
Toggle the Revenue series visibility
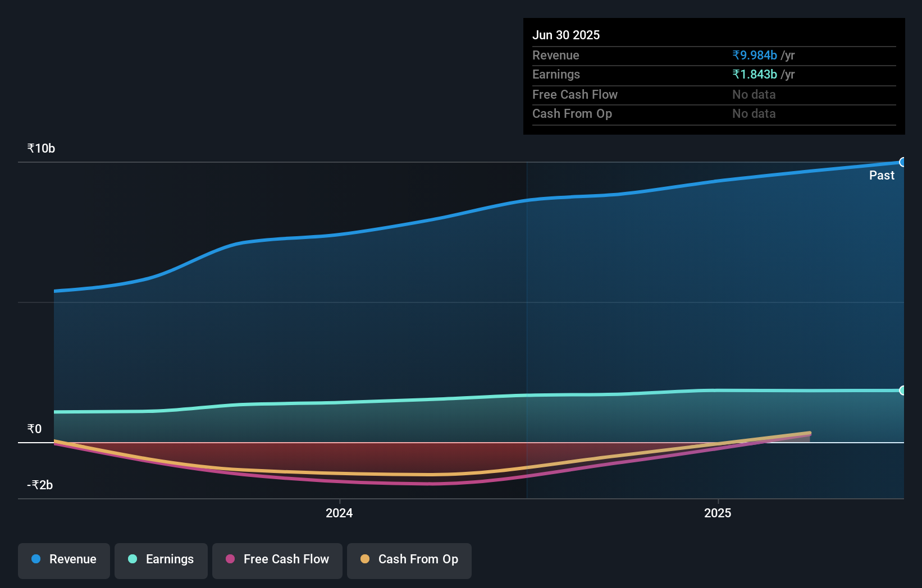pos(63,560)
